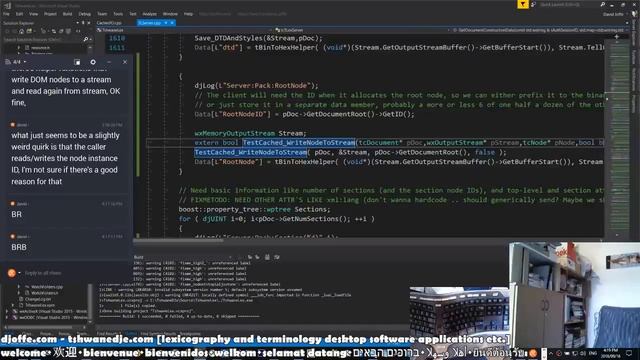Click the 'Reply to all' chat input field

point(76,273)
